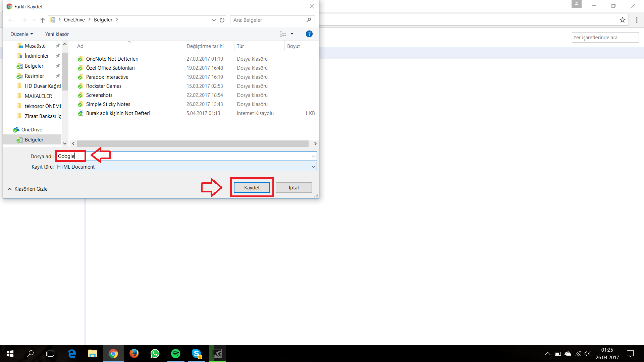644x362 pixels.
Task: Click the search magnifier in Ara: Belgeler box
Action: (x=309, y=20)
